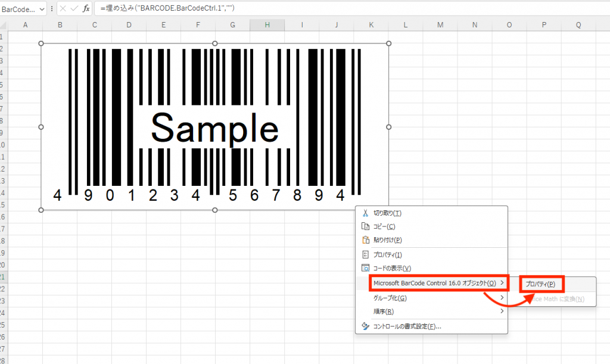The image size is (610, 364).
Task: Click the Format Control (コントロールの書式設定) icon
Action: (x=366, y=326)
